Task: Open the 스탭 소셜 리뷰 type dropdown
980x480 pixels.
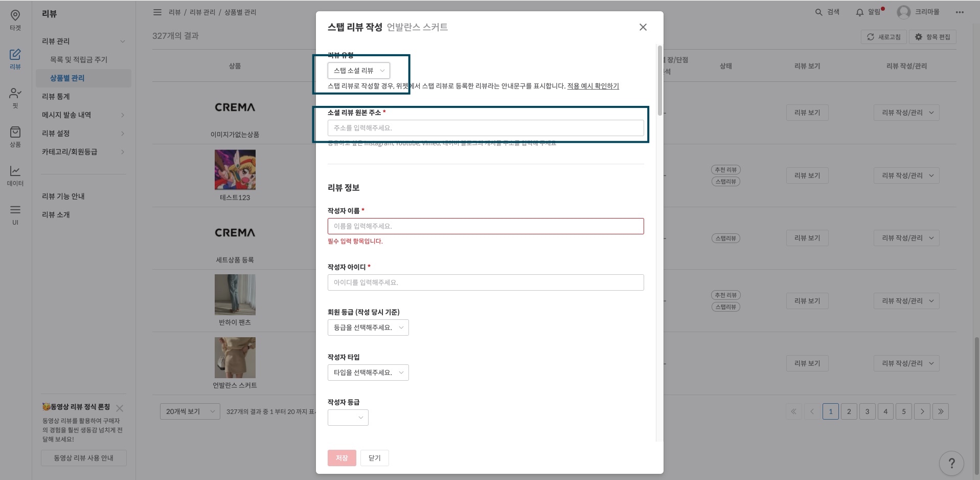Action: 358,71
